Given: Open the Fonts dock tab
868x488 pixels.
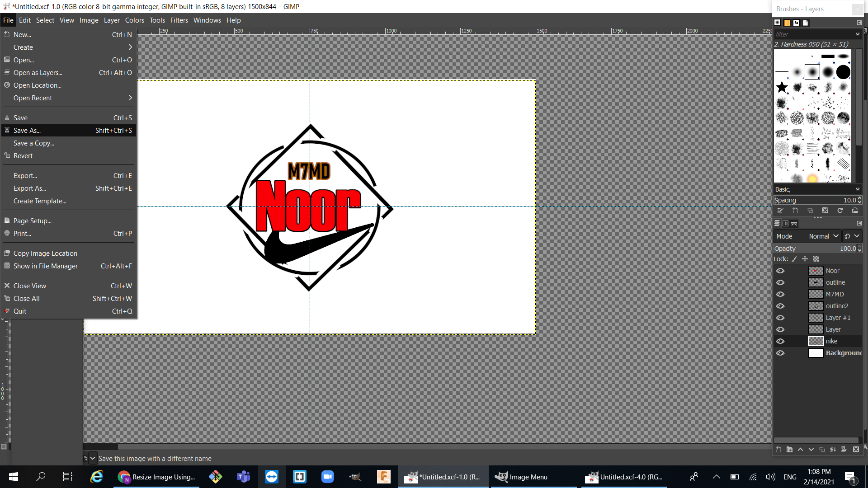Looking at the screenshot, I should click(796, 23).
